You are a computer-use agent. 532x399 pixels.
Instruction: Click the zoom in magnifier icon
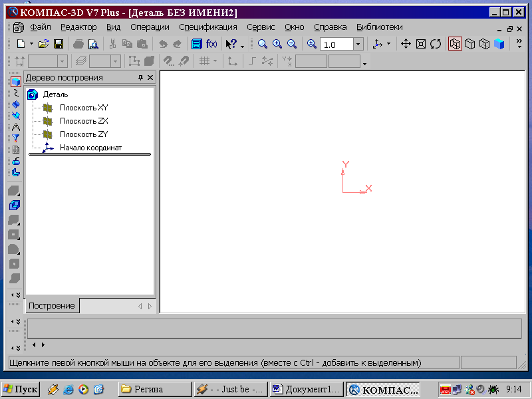click(277, 44)
